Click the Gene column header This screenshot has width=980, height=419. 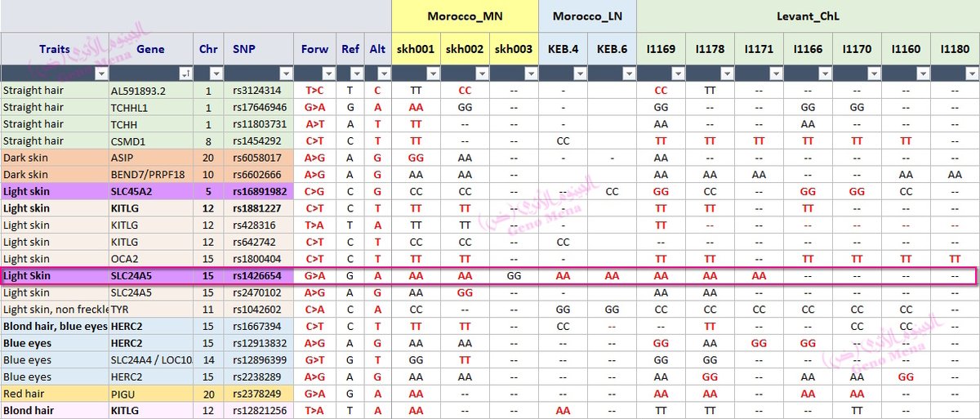150,49
